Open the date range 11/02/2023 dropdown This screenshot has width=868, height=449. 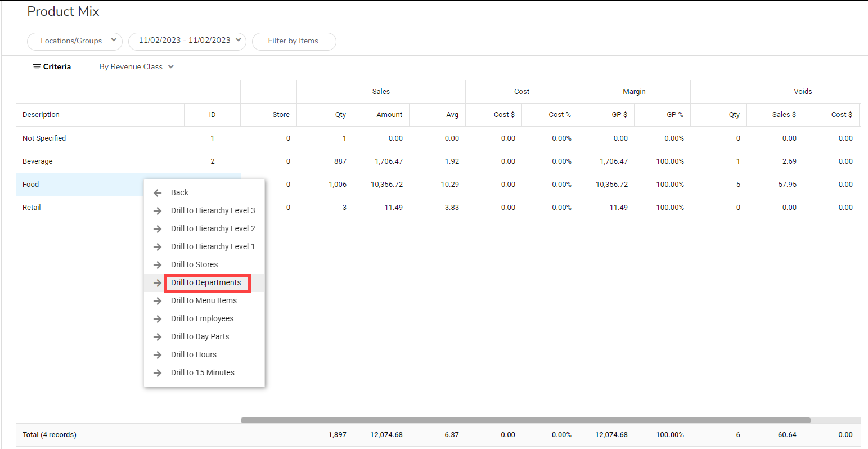187,41
